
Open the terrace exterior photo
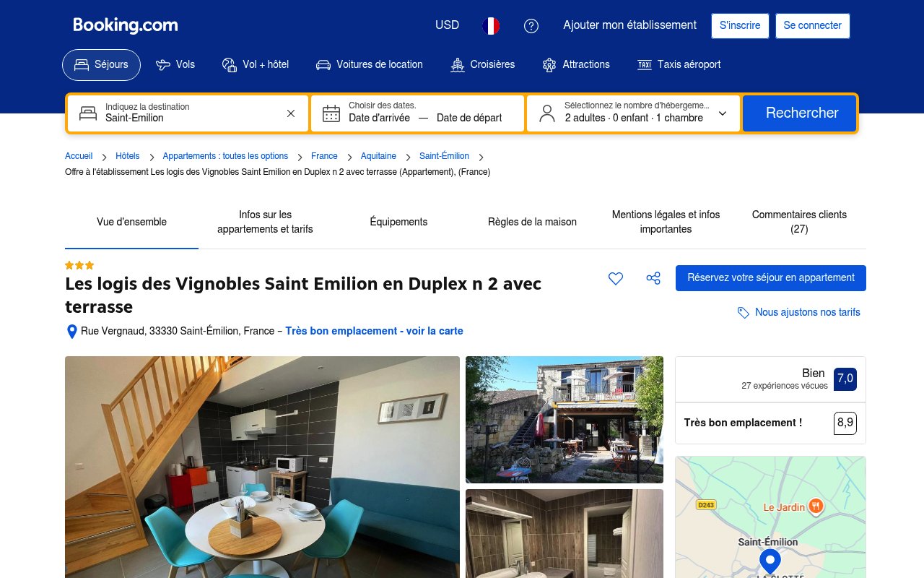pyautogui.click(x=565, y=419)
